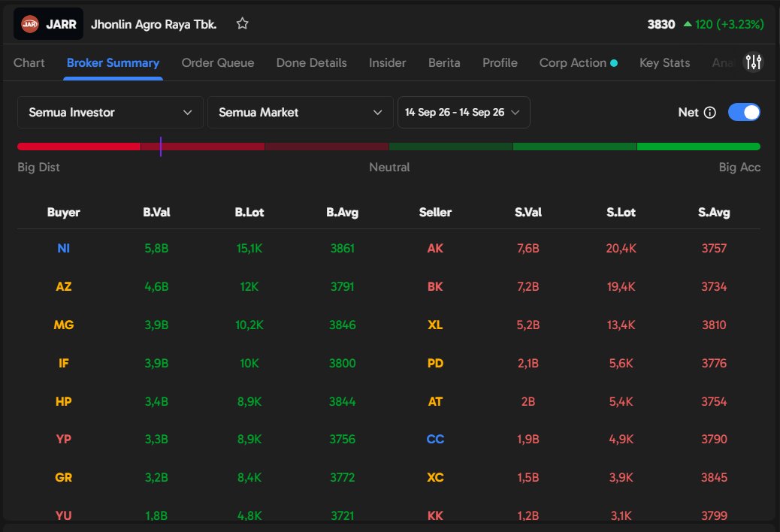
Task: Click the 120 (+3.23%) price change
Action: tap(729, 24)
